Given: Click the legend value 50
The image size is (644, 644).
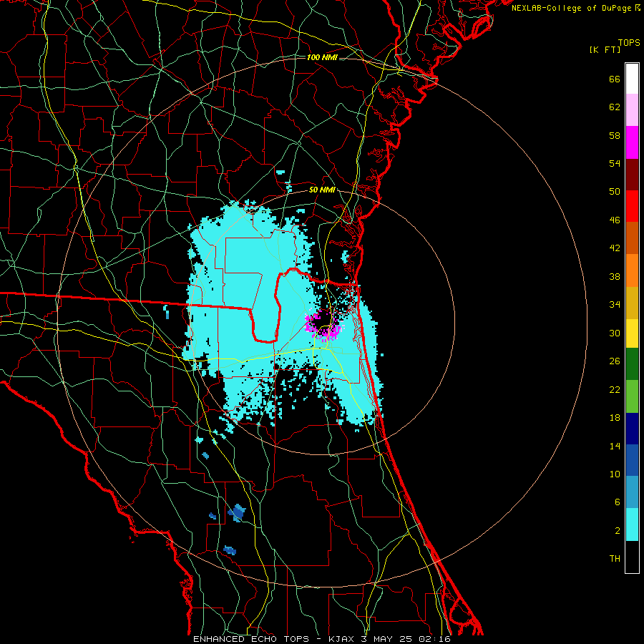Looking at the screenshot, I should point(615,192).
